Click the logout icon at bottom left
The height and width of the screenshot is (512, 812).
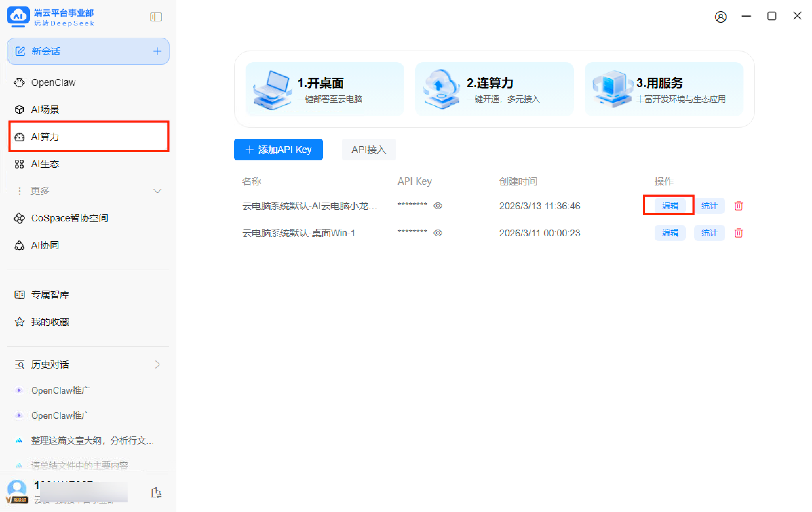coord(156,492)
